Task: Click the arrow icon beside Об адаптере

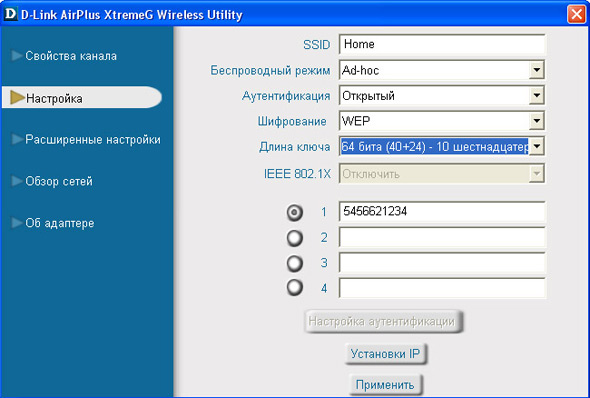Action: click(x=17, y=223)
